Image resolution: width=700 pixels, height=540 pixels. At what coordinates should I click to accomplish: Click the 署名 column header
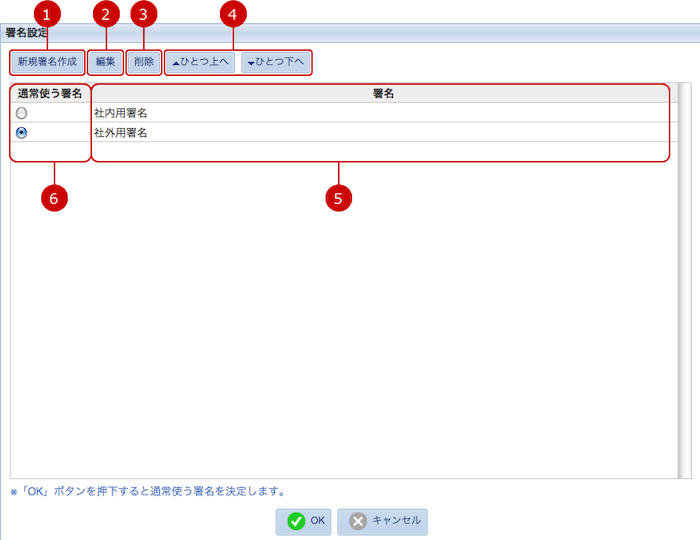[381, 93]
